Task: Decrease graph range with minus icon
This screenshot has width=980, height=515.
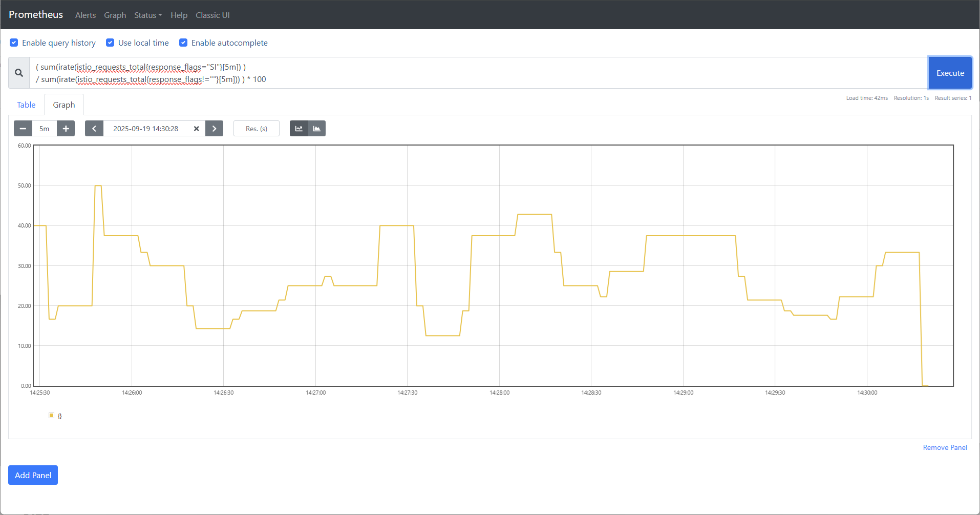Action: click(x=23, y=128)
